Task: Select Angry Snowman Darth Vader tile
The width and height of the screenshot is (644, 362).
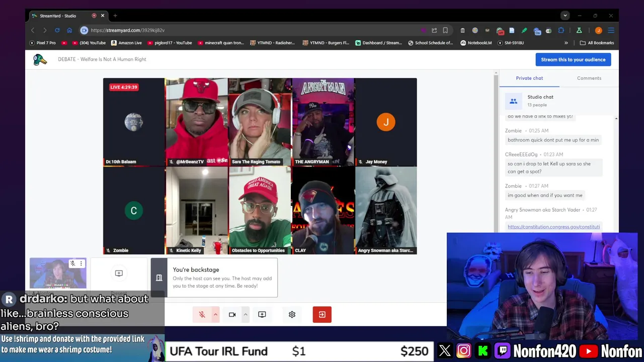Action: tap(386, 211)
